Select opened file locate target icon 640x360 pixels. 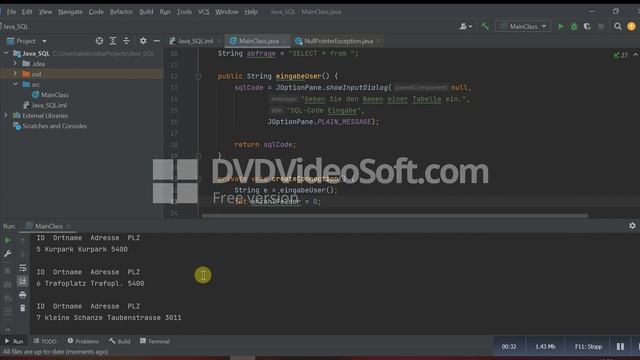coord(99,41)
